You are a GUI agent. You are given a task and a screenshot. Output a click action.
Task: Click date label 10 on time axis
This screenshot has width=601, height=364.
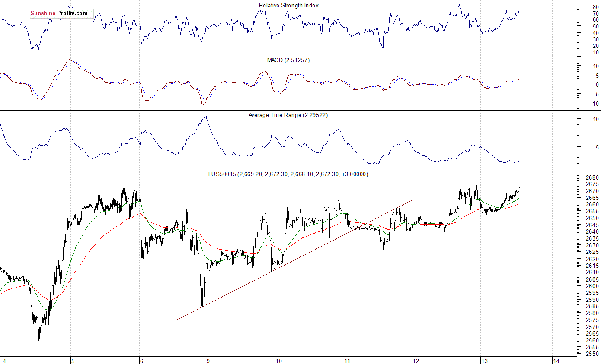point(278,361)
